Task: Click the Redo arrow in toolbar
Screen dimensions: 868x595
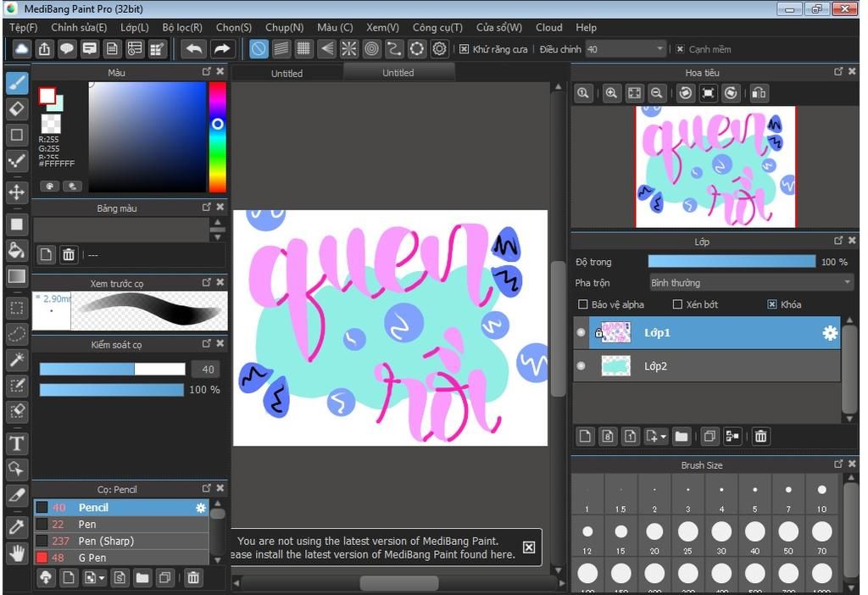Action: pyautogui.click(x=222, y=49)
